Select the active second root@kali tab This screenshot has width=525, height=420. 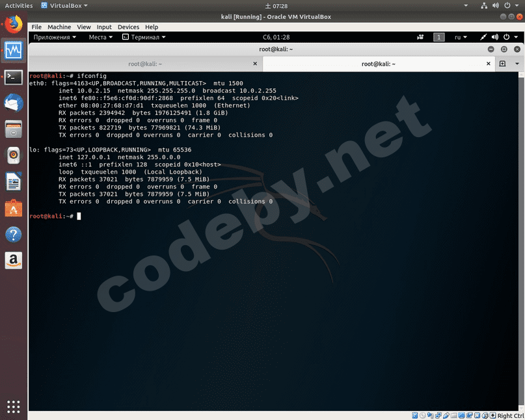(x=379, y=64)
